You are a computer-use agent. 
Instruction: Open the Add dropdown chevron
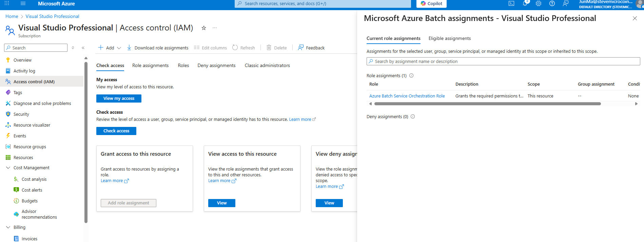[119, 48]
